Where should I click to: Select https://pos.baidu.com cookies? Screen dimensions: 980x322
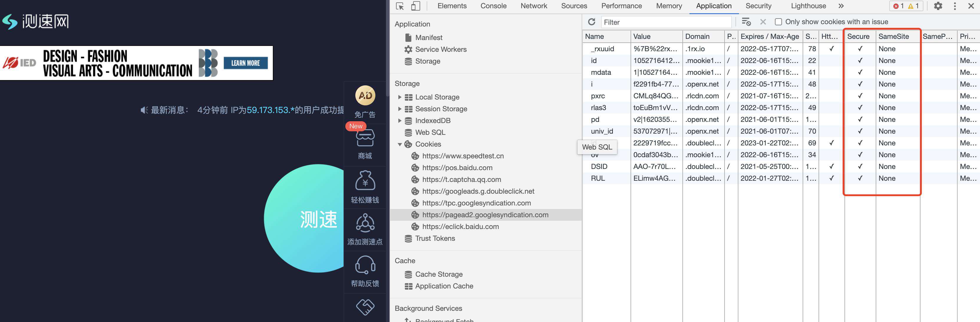pyautogui.click(x=457, y=168)
